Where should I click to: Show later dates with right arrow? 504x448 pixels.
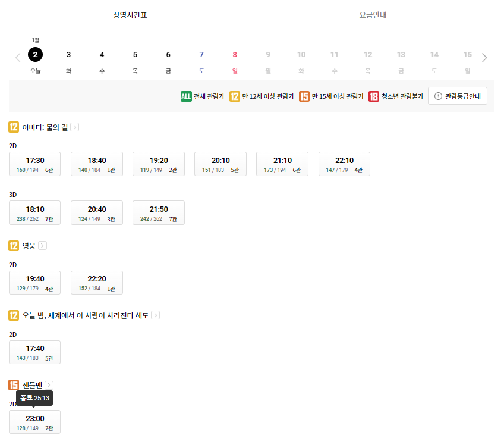click(x=484, y=58)
